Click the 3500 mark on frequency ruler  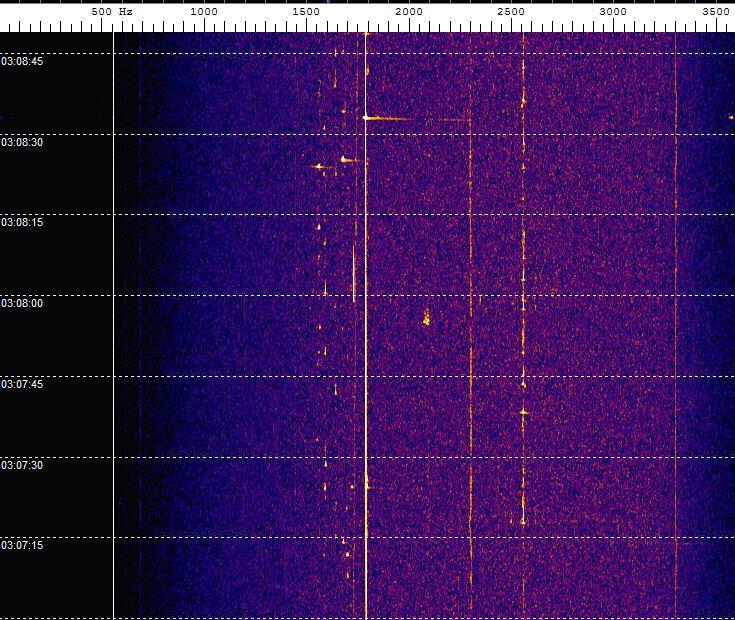point(716,12)
